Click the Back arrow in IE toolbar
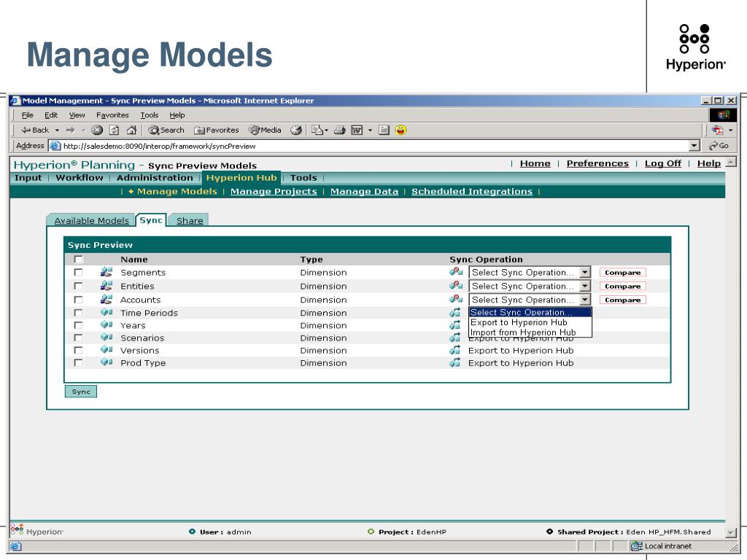747x560 pixels. coord(34,130)
